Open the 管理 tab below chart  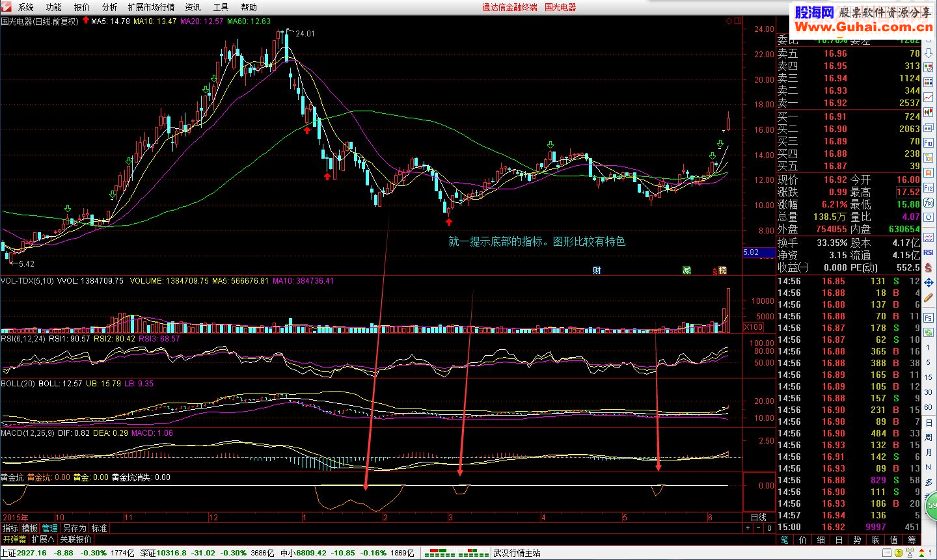tap(49, 528)
